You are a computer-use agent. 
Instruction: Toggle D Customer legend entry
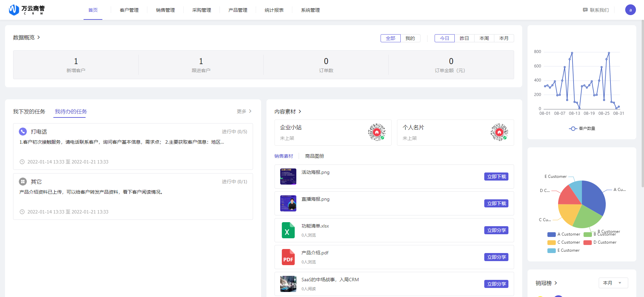(x=600, y=242)
